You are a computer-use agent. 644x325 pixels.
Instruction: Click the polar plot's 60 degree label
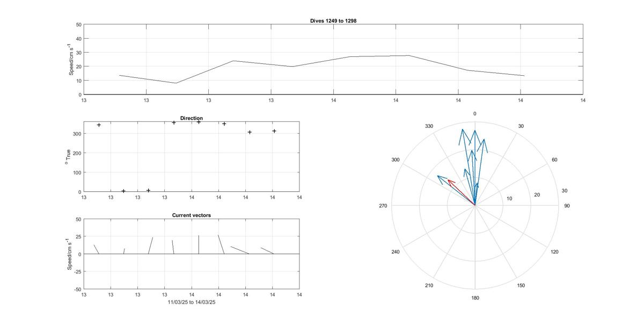pos(554,160)
